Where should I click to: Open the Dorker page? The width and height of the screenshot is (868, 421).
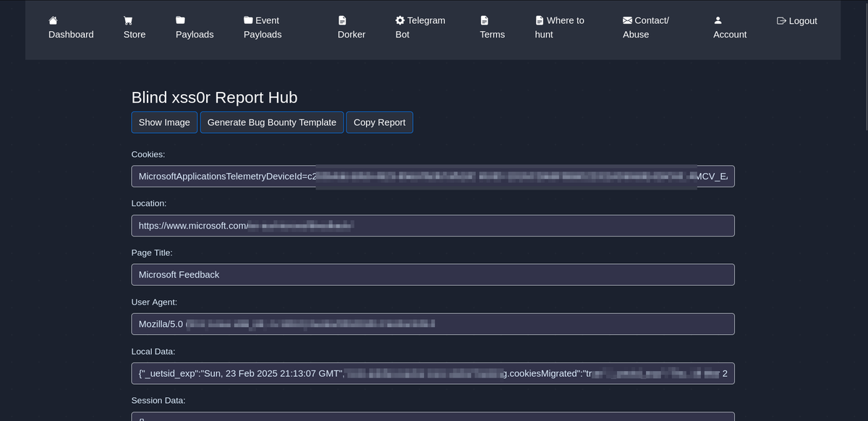352,27
